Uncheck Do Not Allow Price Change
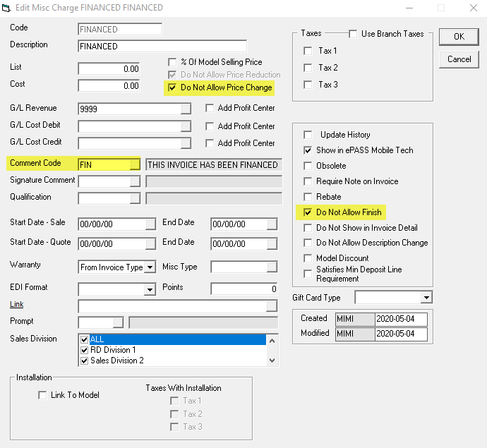This screenshot has height=448, width=487. 172,87
